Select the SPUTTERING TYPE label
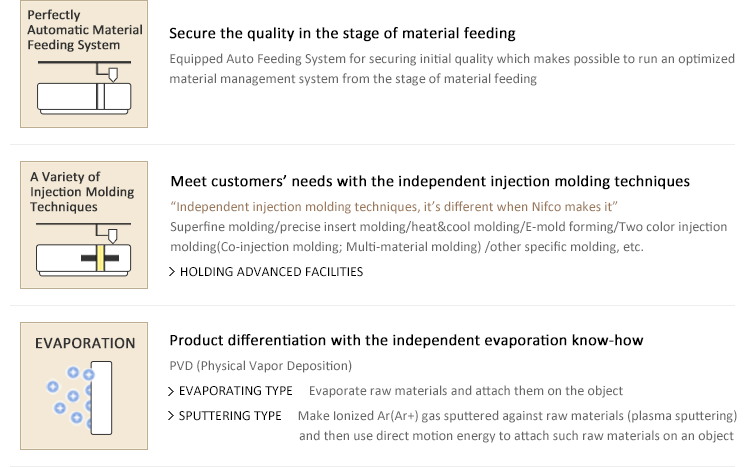The height and width of the screenshot is (467, 745). pos(230,416)
